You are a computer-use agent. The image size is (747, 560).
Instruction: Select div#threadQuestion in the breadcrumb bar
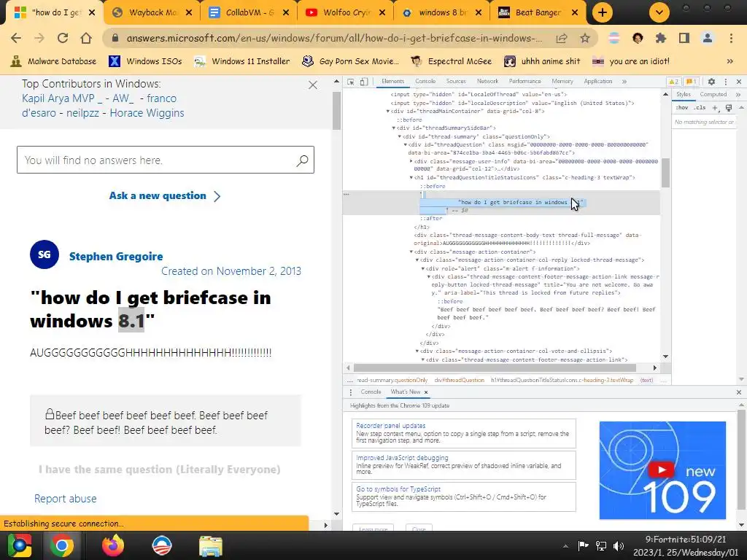[x=460, y=380]
